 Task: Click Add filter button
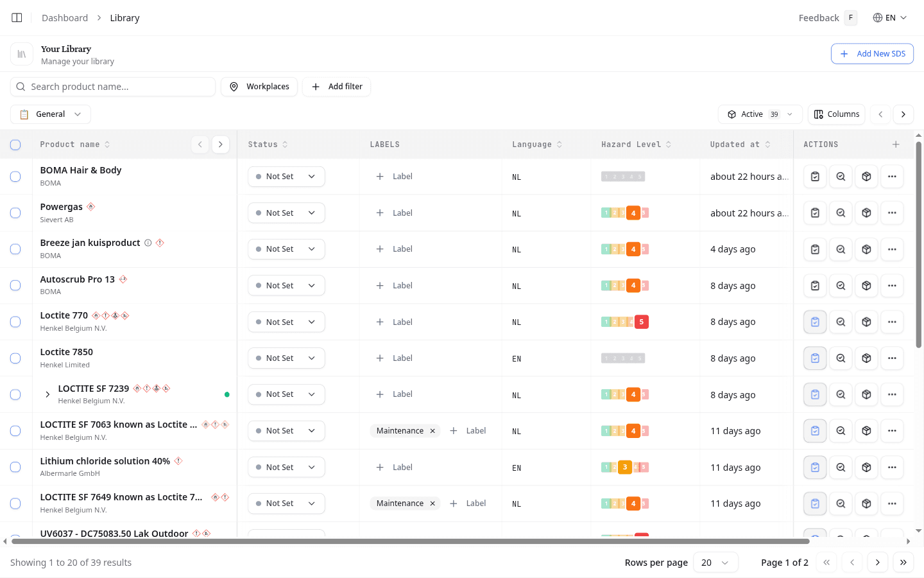pos(337,87)
